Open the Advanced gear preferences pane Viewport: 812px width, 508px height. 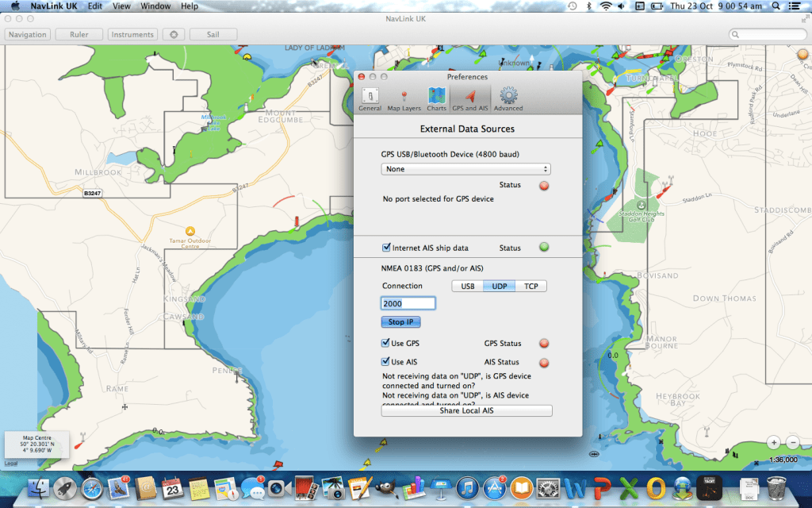click(x=508, y=98)
